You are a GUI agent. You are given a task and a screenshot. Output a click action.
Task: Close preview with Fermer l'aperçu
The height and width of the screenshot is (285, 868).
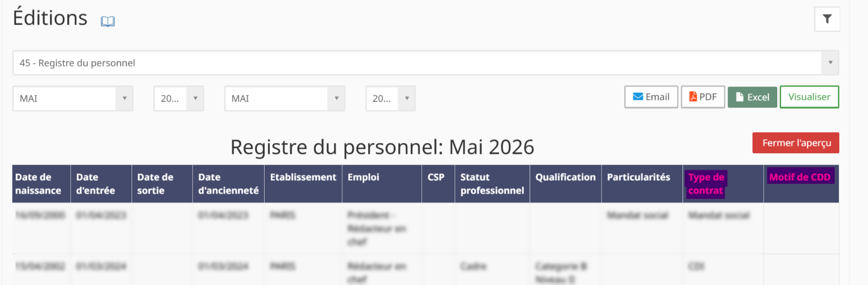[796, 143]
